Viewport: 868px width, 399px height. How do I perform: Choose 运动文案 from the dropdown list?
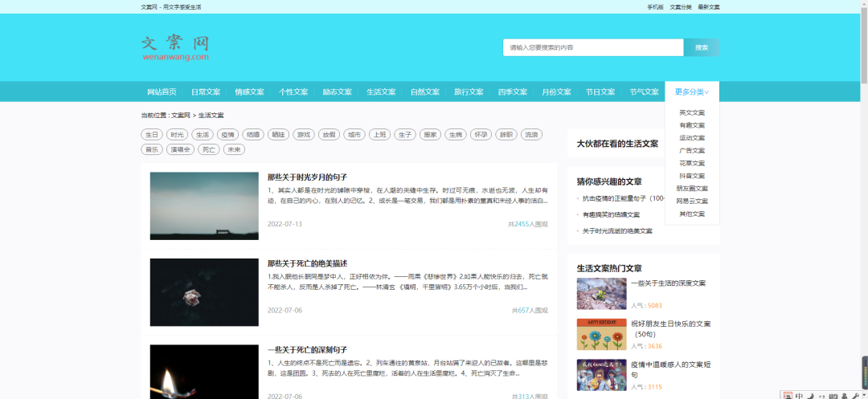(692, 138)
